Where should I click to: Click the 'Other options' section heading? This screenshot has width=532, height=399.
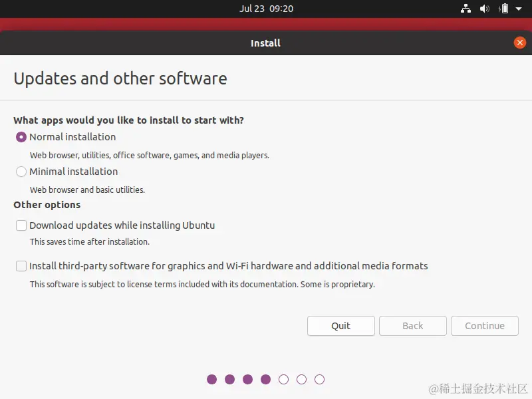point(47,205)
